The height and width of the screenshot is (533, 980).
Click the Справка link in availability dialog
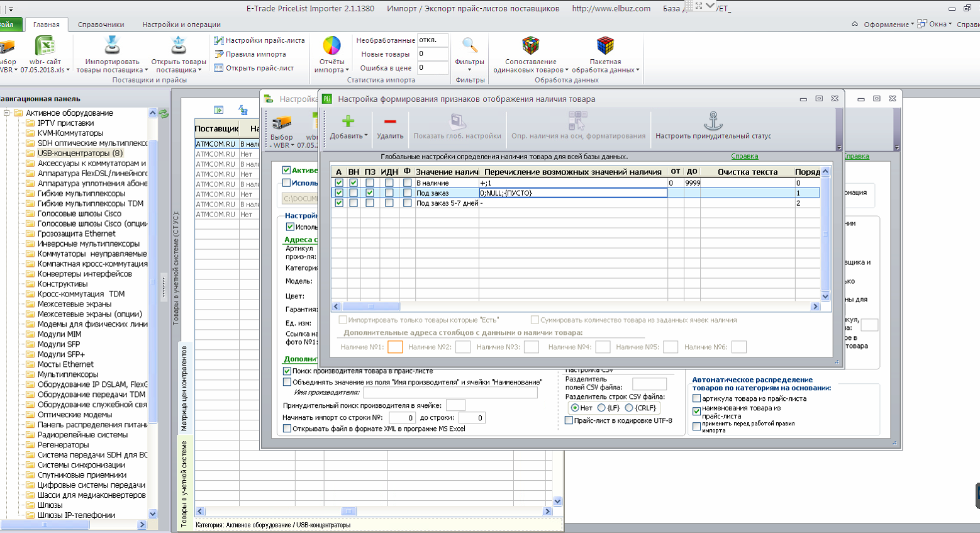point(745,156)
